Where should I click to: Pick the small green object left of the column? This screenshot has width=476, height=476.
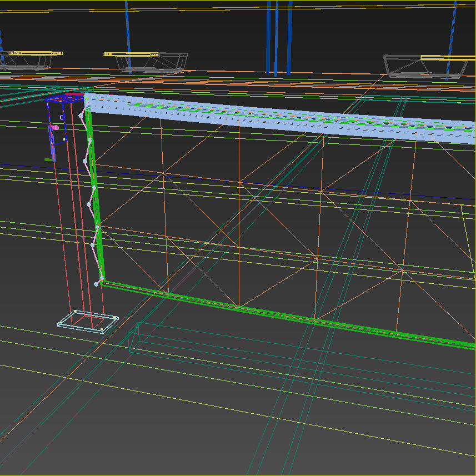tap(48, 159)
